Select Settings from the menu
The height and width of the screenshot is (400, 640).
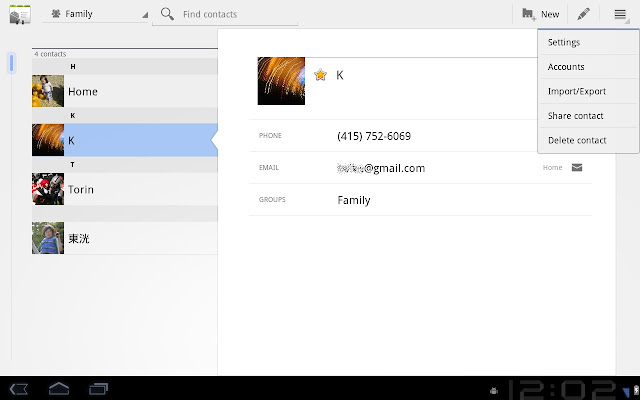point(588,42)
